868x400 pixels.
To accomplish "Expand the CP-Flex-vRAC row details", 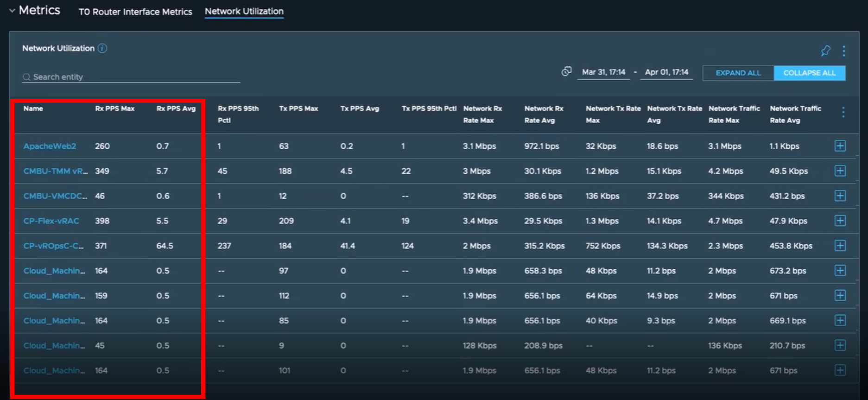I will click(840, 221).
